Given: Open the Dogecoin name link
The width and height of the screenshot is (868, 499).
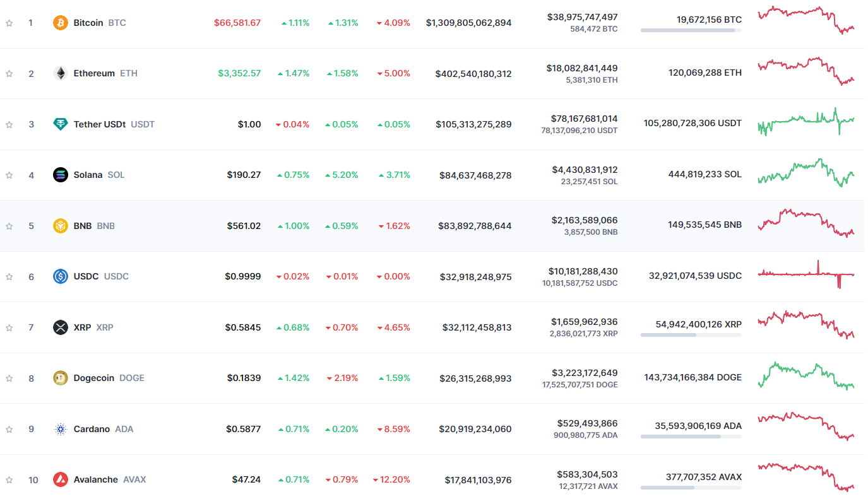Looking at the screenshot, I should pyautogui.click(x=94, y=378).
